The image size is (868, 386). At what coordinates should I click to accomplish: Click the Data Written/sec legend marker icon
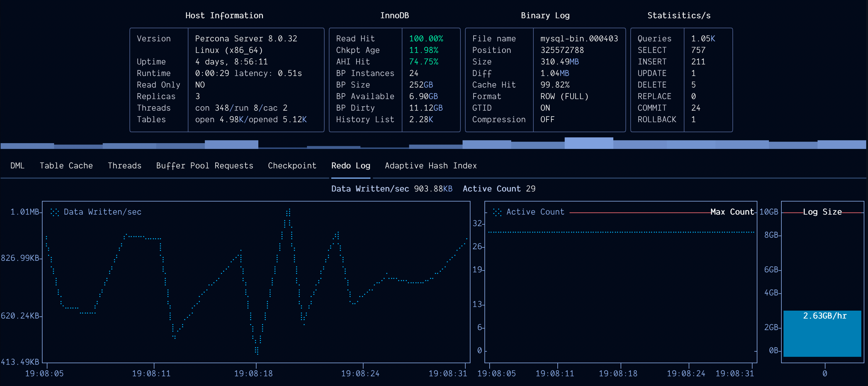click(x=55, y=212)
